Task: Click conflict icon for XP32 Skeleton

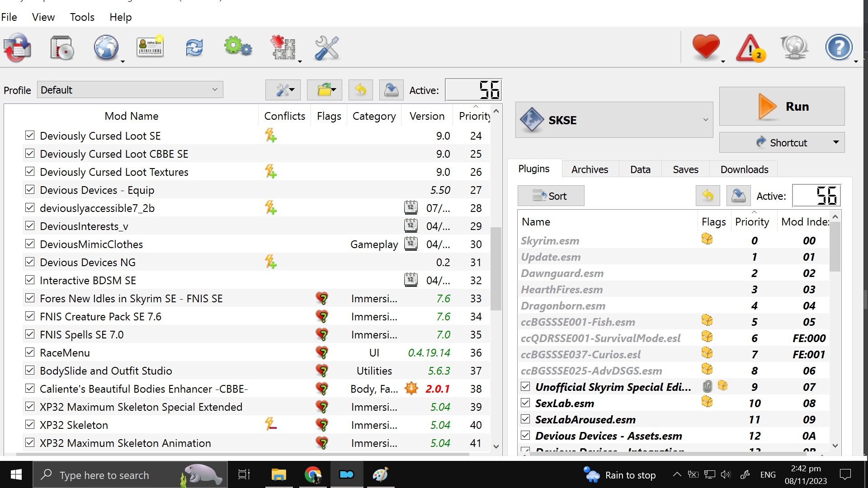Action: click(270, 425)
